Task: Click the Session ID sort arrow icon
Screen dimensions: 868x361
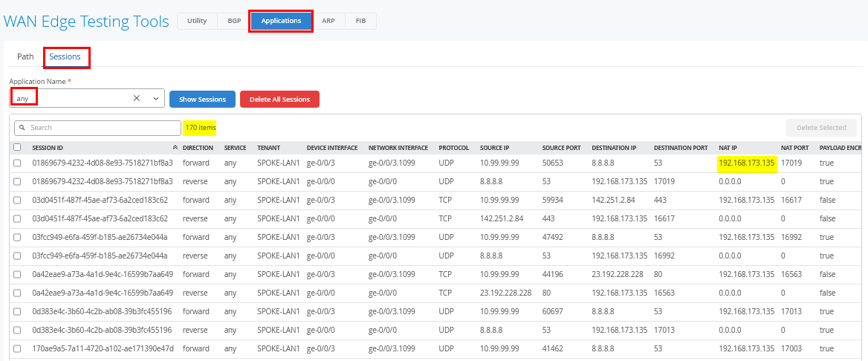Action: click(175, 148)
